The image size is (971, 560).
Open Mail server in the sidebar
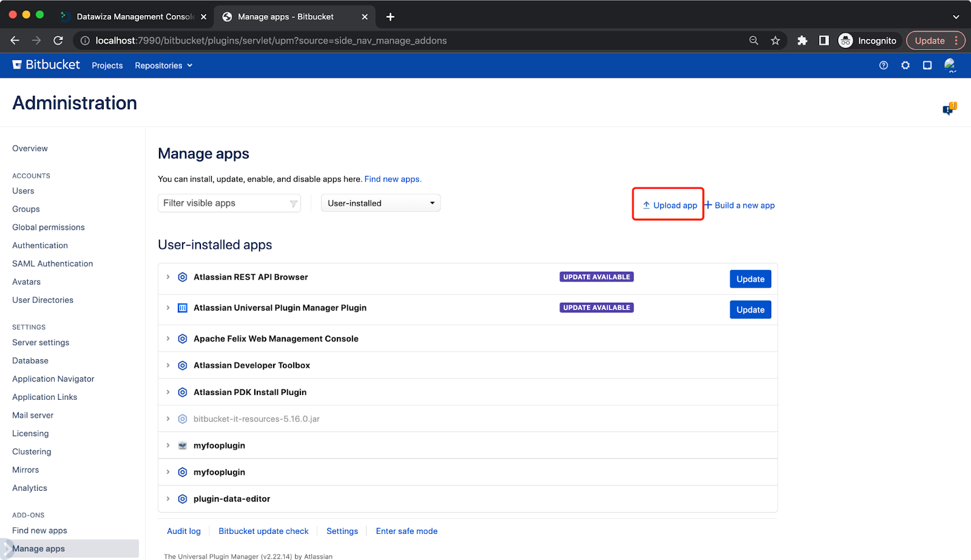(33, 416)
